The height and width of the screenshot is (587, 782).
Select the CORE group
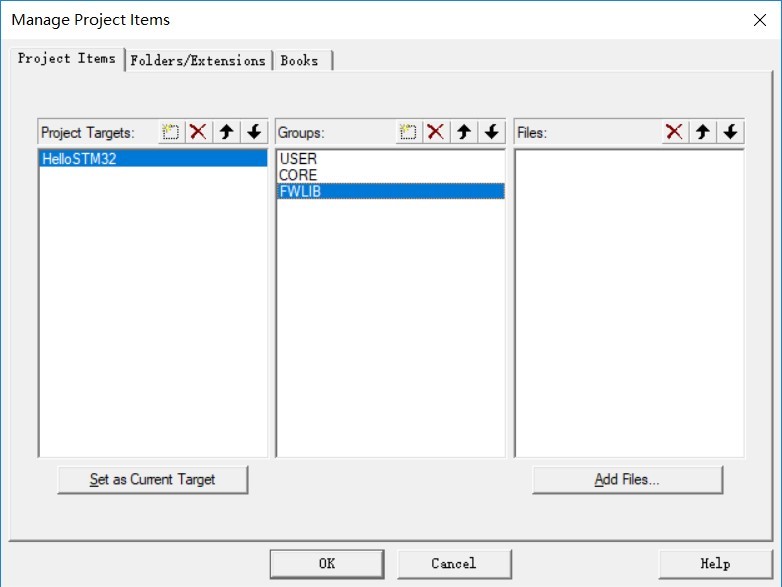[391, 175]
